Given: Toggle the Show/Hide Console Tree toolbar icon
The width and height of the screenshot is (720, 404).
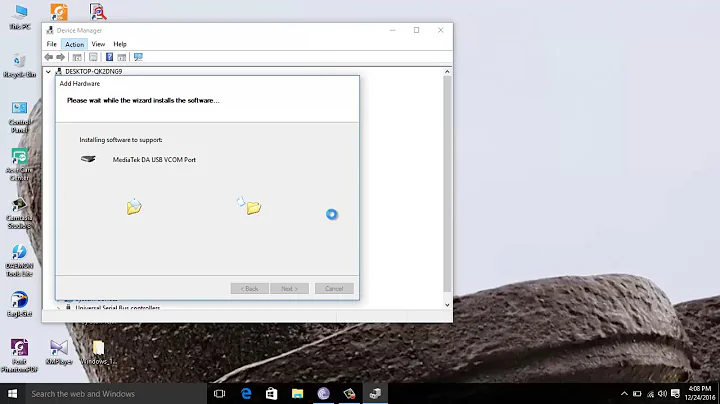Looking at the screenshot, I should point(77,57).
